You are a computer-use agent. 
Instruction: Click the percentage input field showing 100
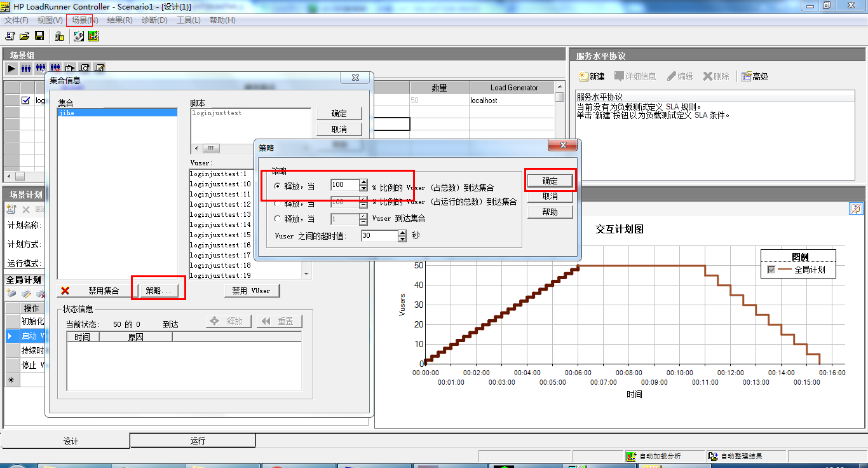pyautogui.click(x=344, y=185)
